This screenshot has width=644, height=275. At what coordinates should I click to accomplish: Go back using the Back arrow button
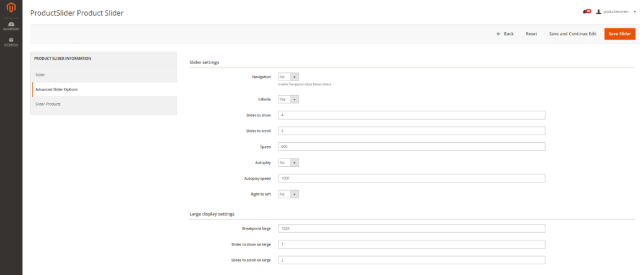coord(505,34)
